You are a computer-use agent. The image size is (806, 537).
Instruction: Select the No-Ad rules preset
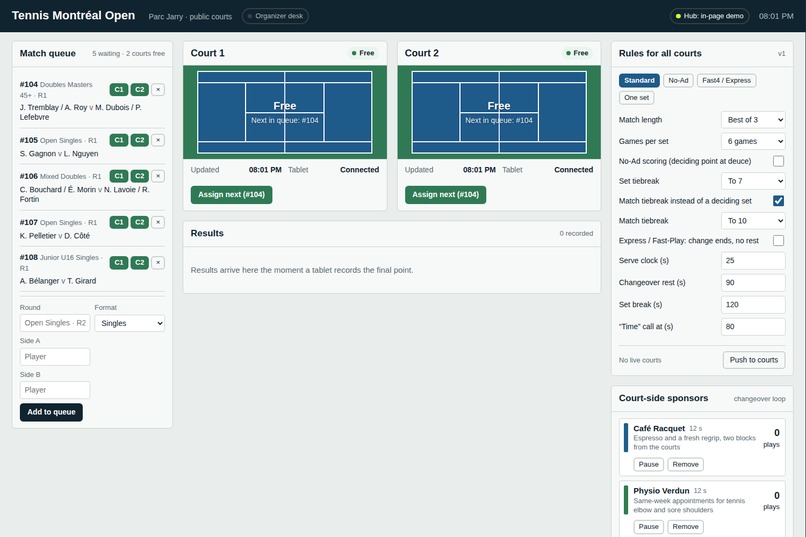click(x=678, y=80)
